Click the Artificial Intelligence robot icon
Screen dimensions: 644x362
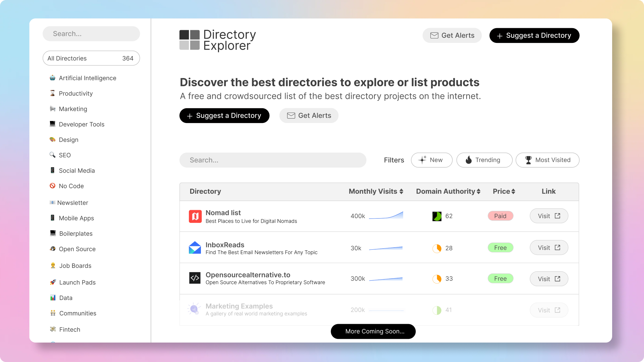53,78
